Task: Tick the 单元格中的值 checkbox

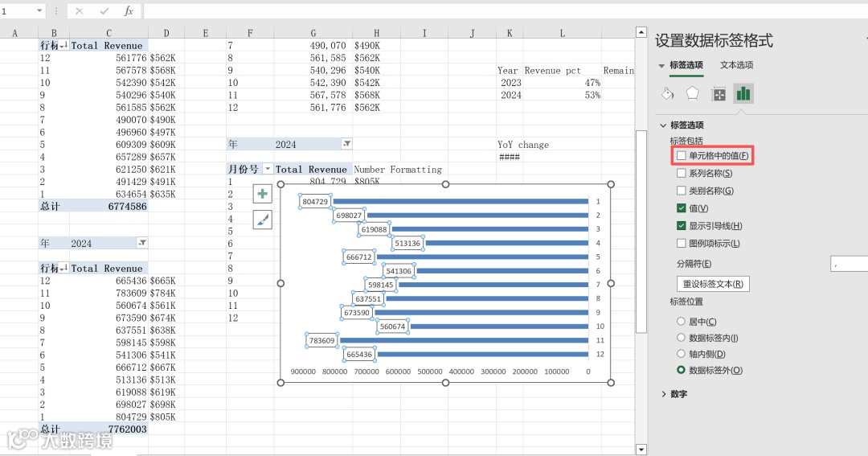Action: pos(682,156)
